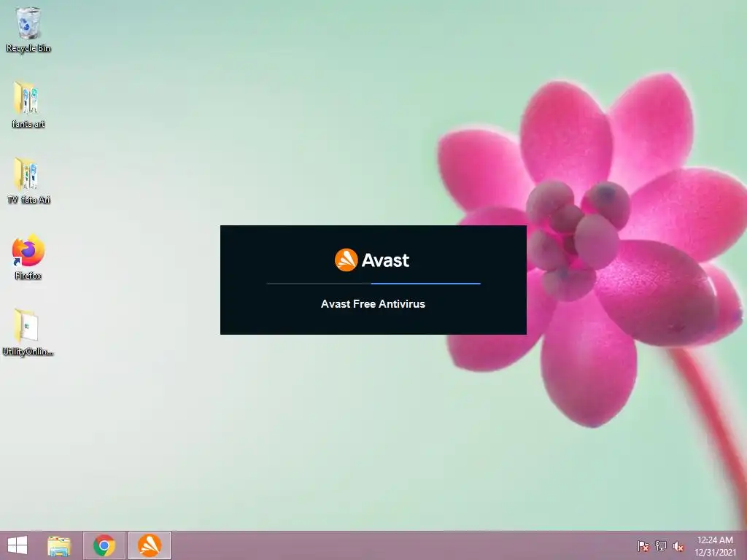The width and height of the screenshot is (747, 560).
Task: Click the Avast taskbar button
Action: click(x=150, y=545)
